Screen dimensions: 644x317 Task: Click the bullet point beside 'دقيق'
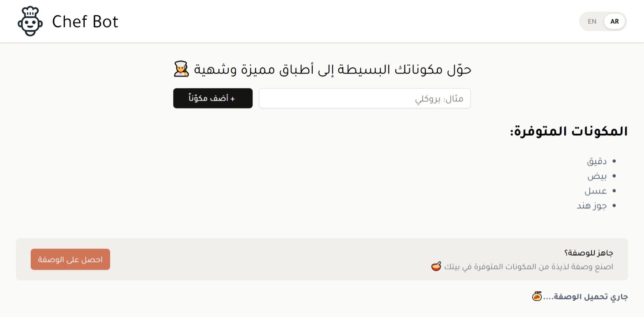point(614,161)
